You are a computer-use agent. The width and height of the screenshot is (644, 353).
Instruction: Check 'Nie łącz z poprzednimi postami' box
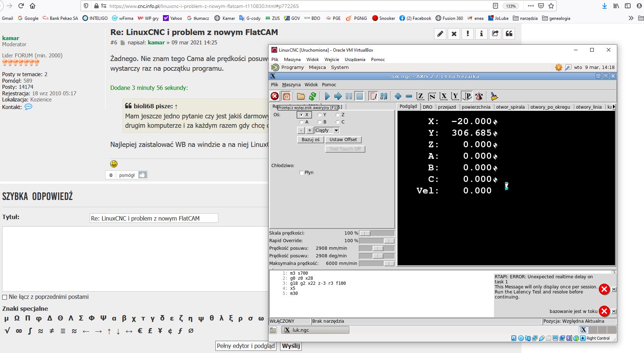point(5,297)
